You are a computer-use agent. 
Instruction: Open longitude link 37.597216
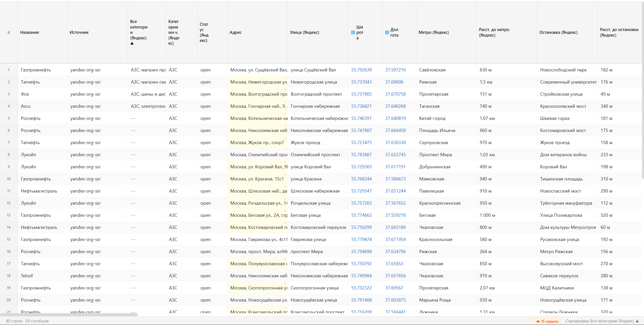tap(395, 70)
